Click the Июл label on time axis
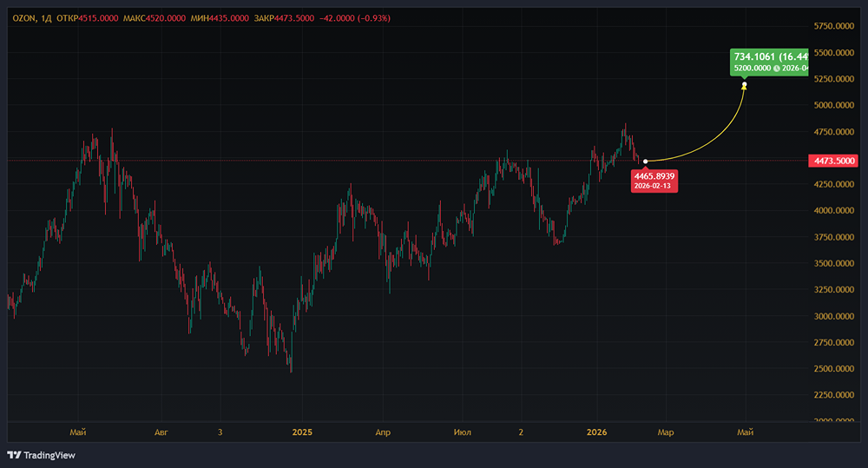Screen dimensions: 868x468 pos(463,432)
